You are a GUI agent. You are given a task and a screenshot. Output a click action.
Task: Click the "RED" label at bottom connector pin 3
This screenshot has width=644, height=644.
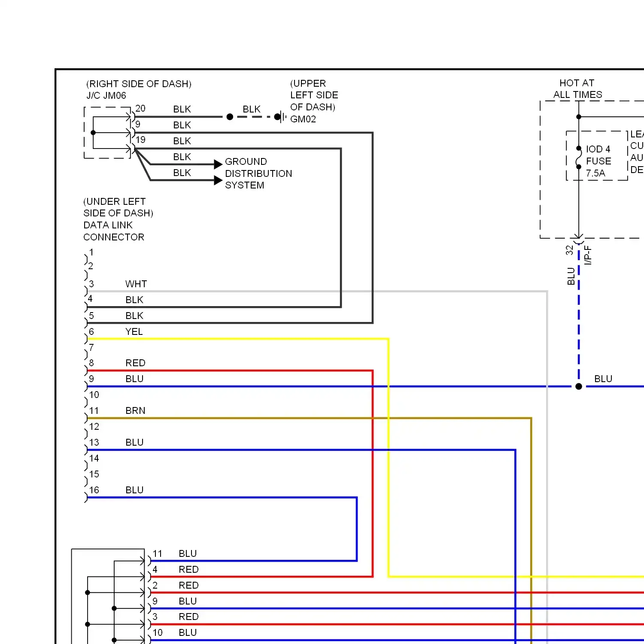click(x=188, y=617)
